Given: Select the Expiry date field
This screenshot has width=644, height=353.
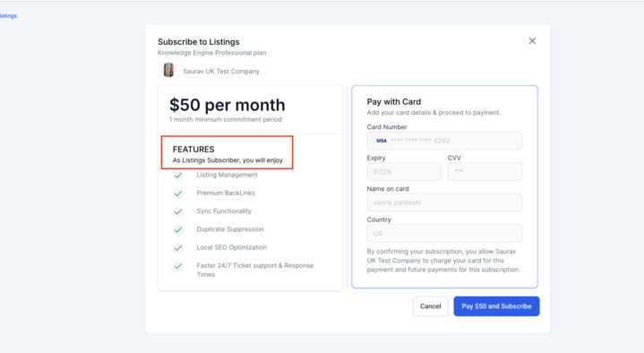Looking at the screenshot, I should pos(404,171).
